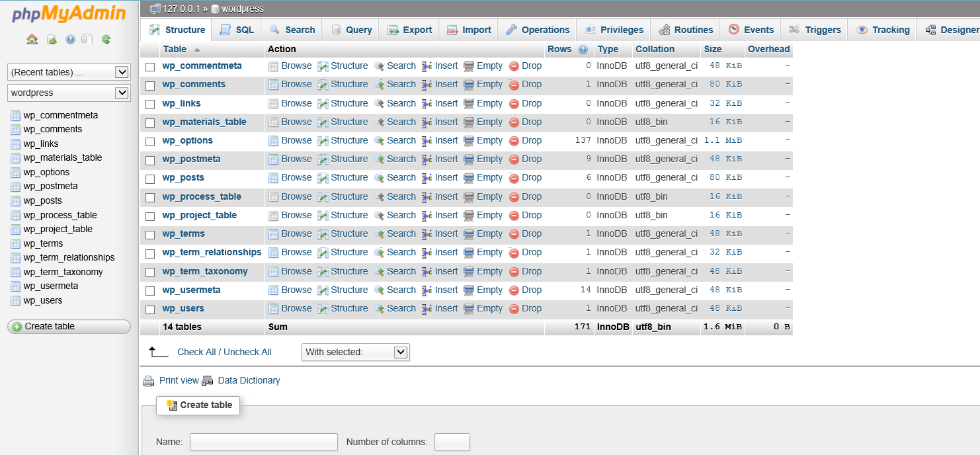Click Search icon in wp_comments row
This screenshot has height=455, width=980.
(379, 85)
